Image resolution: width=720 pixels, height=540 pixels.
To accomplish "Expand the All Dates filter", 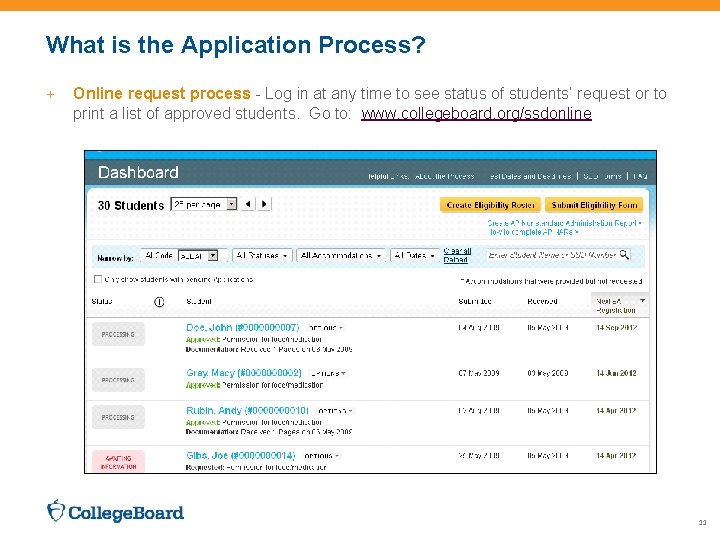I will 415,255.
